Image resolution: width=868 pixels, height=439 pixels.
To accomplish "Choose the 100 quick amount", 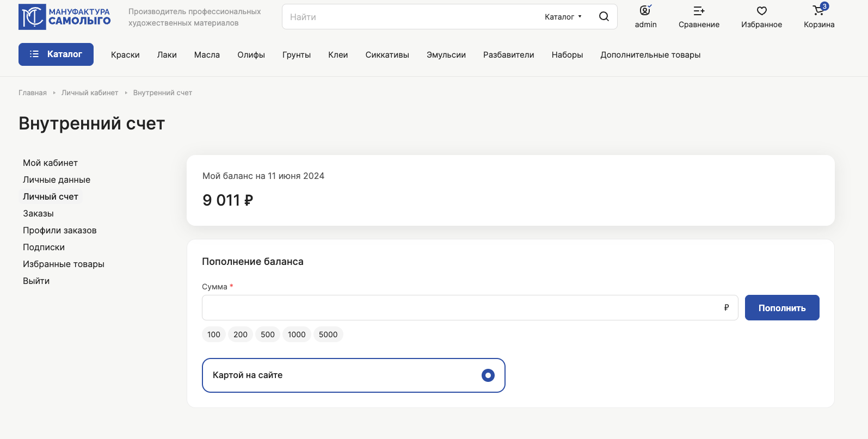I will point(214,335).
